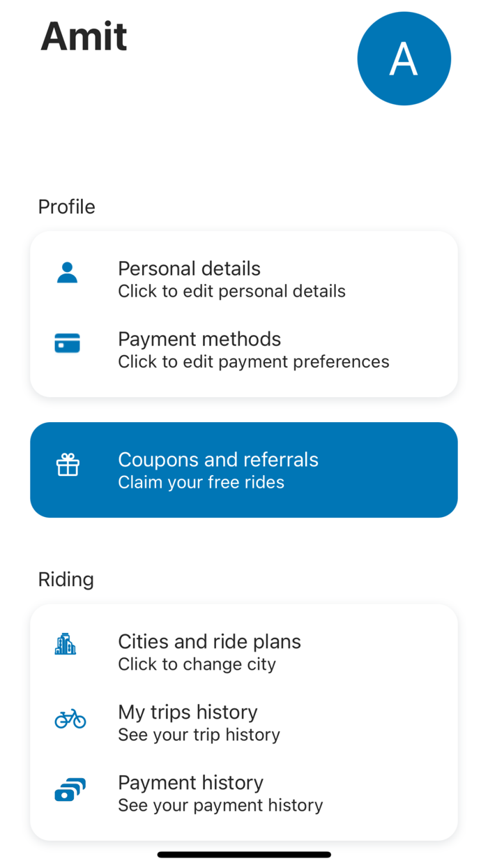Tap the person icon beside Personal details
Viewport: 488px width, 868px height.
coord(68,273)
